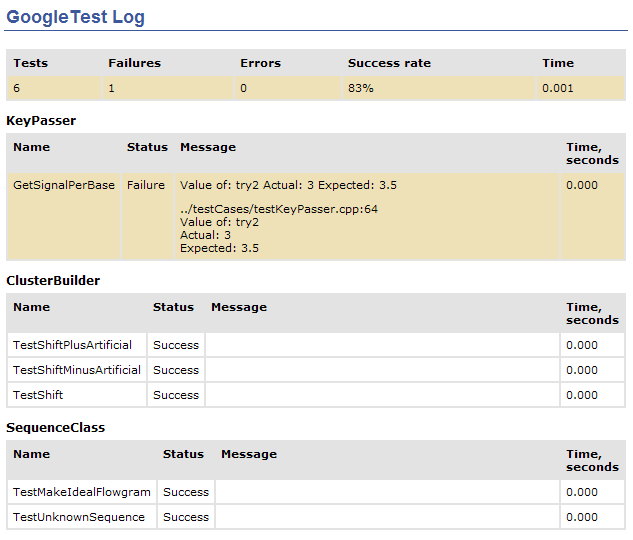Select the TestShiftPlusArtificial test name
633x540 pixels.
click(x=72, y=345)
